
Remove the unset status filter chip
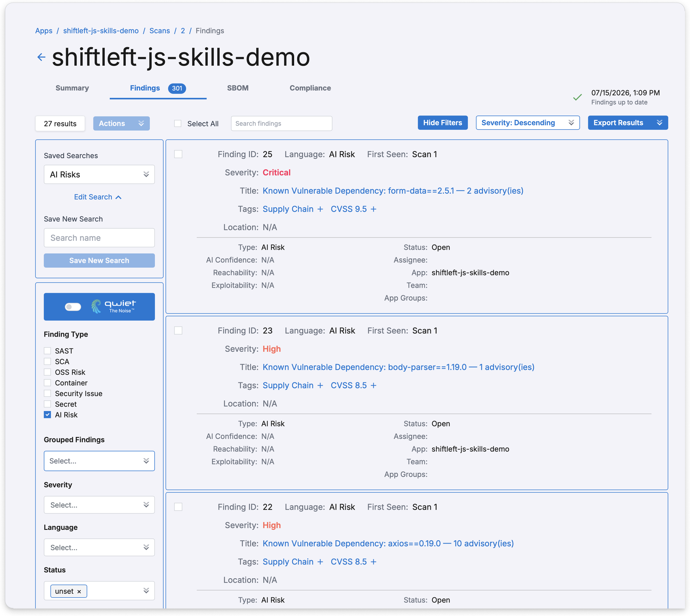[79, 592]
